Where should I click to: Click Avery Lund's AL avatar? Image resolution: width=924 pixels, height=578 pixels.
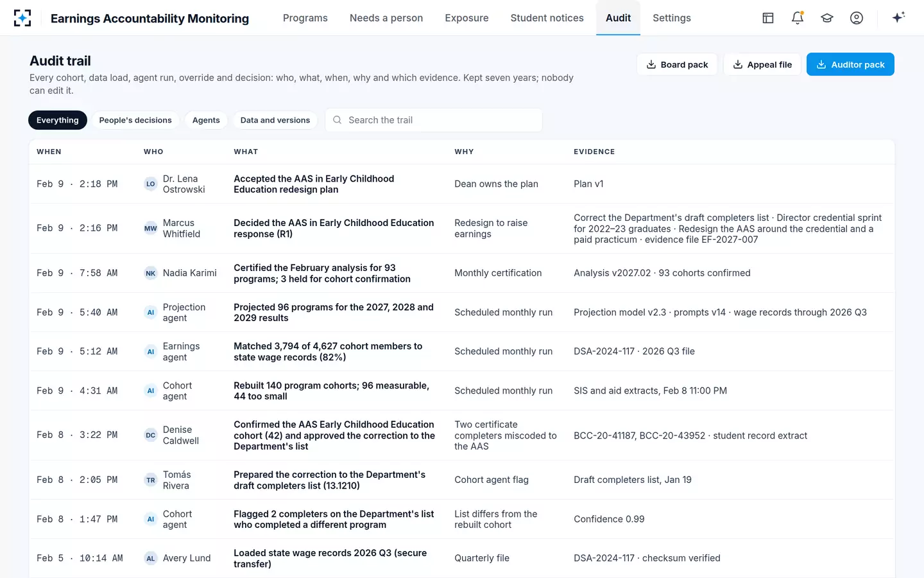pyautogui.click(x=151, y=558)
